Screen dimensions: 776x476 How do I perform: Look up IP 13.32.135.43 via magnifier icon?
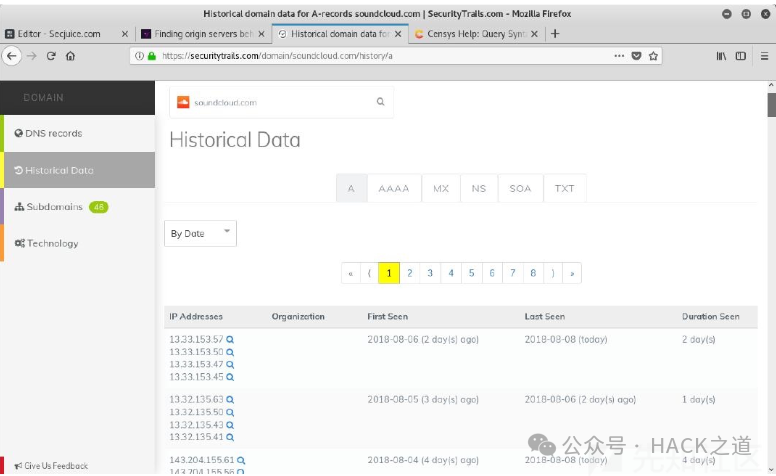point(230,425)
